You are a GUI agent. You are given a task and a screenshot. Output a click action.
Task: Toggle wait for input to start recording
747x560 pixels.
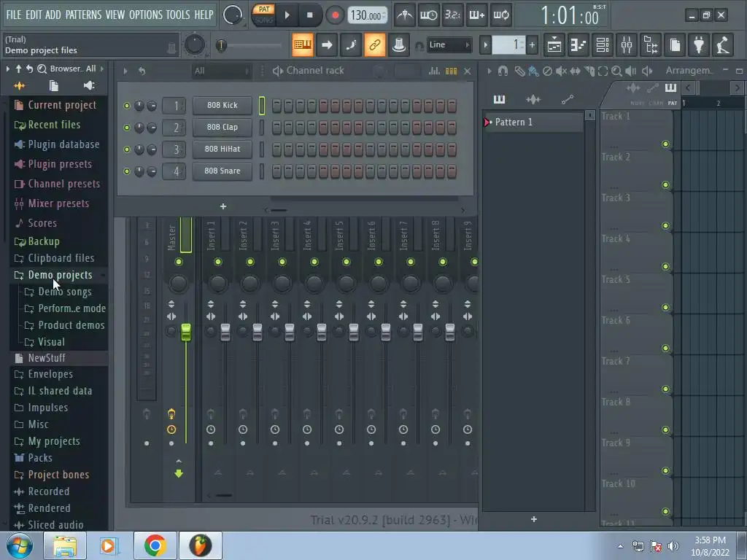click(x=428, y=15)
